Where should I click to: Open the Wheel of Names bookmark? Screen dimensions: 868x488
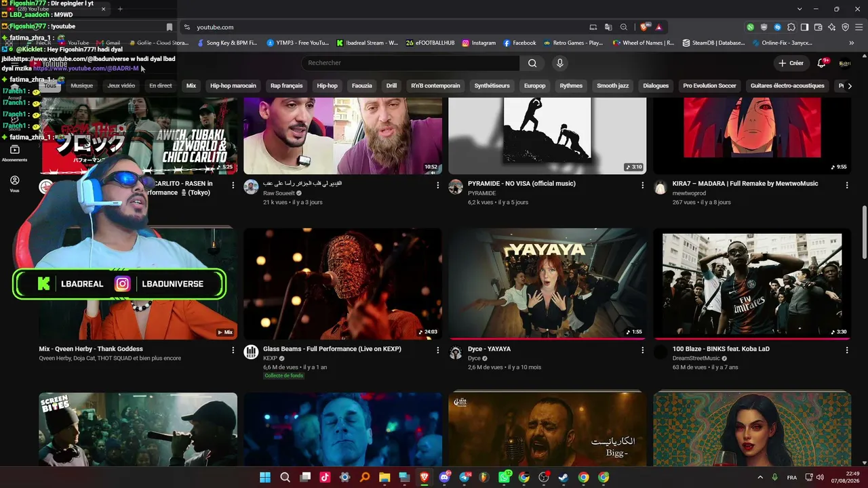[643, 43]
